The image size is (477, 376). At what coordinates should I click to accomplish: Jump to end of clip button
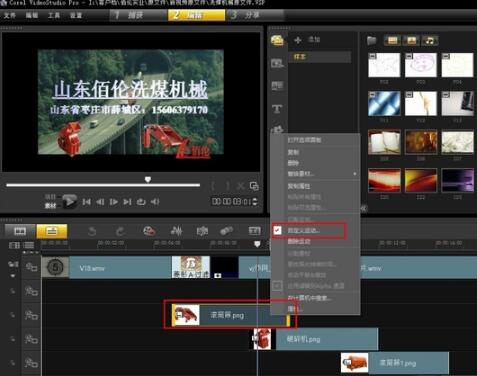pyautogui.click(x=127, y=202)
